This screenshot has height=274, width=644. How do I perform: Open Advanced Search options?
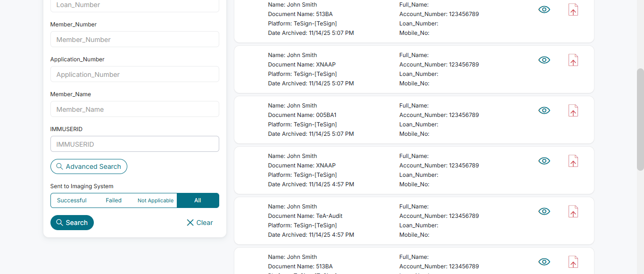[89, 166]
